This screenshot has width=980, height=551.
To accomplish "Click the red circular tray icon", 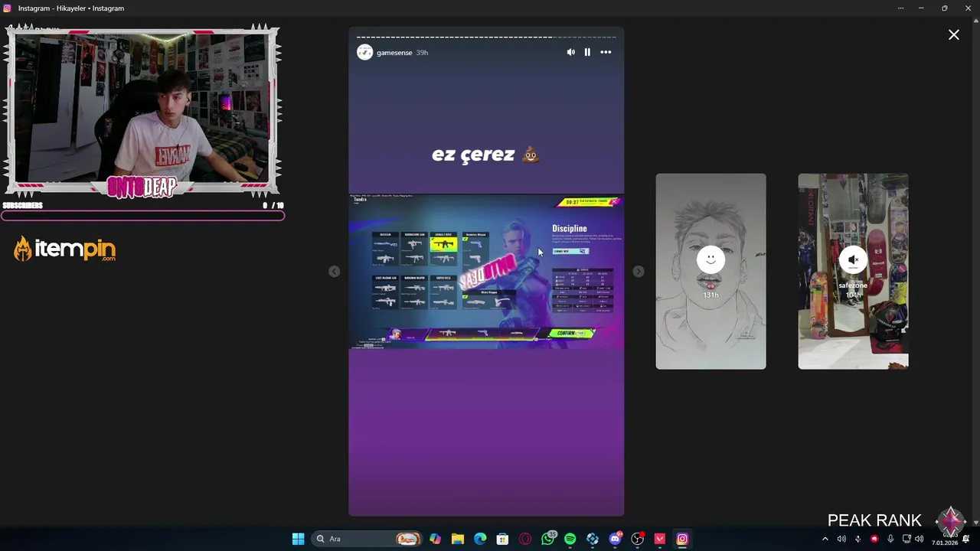I will pyautogui.click(x=874, y=539).
